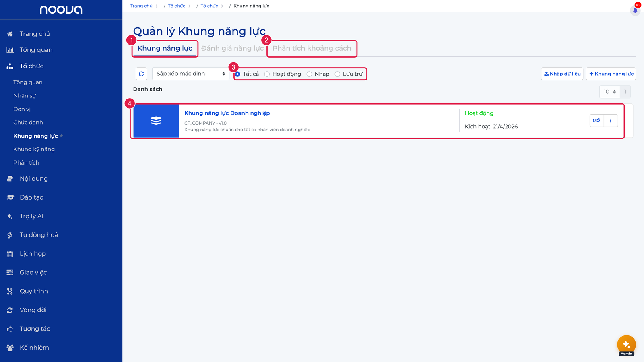Collapse the Tổ chức sidebar section

pos(31,66)
